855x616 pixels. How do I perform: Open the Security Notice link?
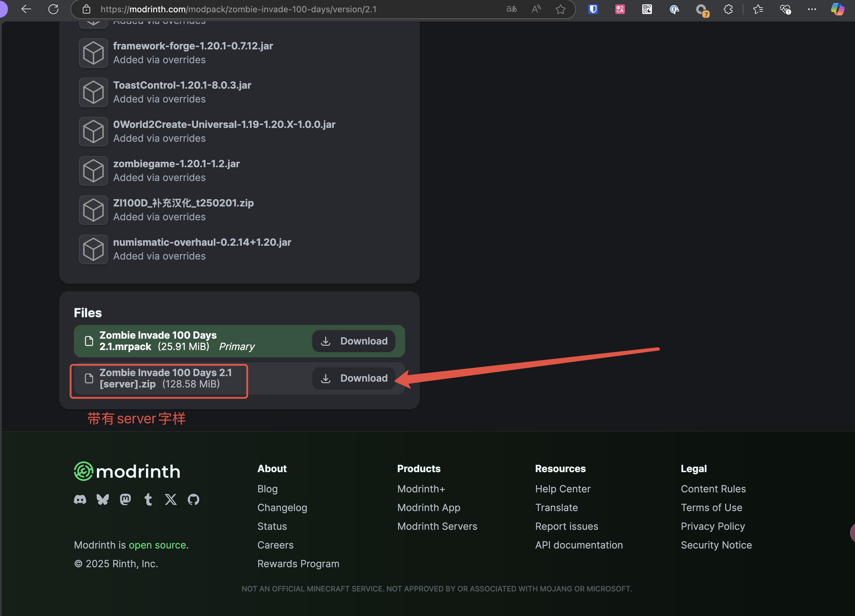716,545
